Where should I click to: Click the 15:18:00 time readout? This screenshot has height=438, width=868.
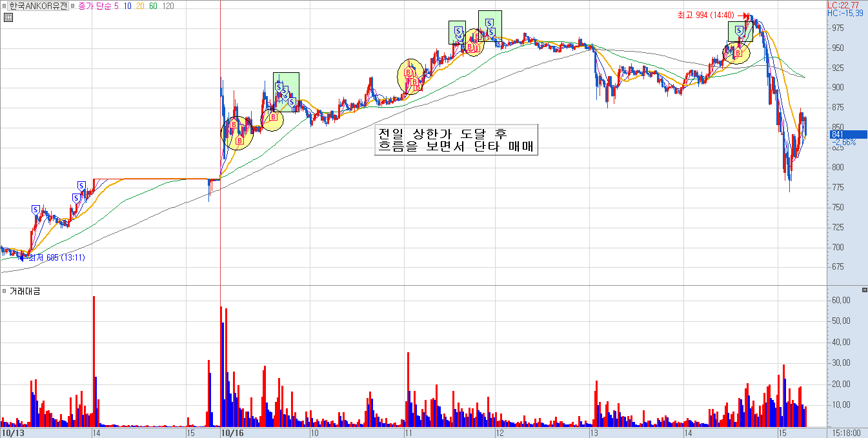pyautogui.click(x=847, y=433)
